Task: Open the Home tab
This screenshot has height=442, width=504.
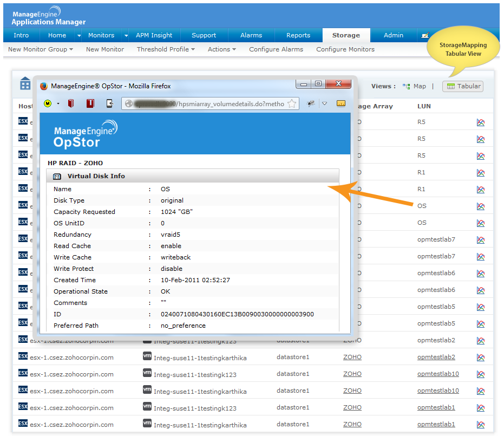Action: [57, 35]
